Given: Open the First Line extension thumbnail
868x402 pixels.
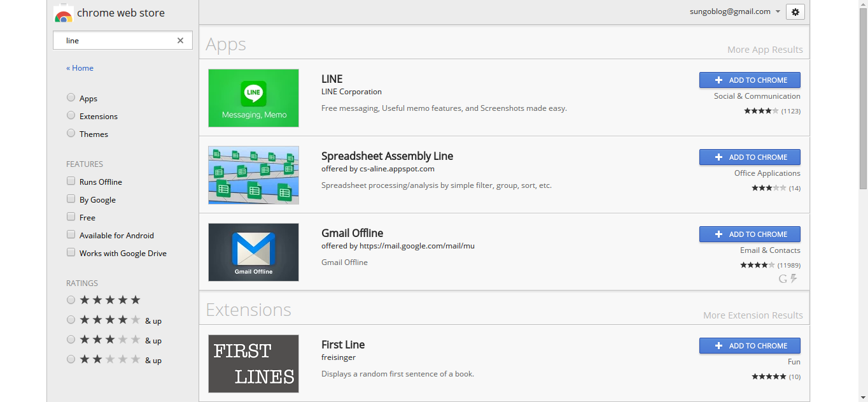Looking at the screenshot, I should tap(253, 364).
